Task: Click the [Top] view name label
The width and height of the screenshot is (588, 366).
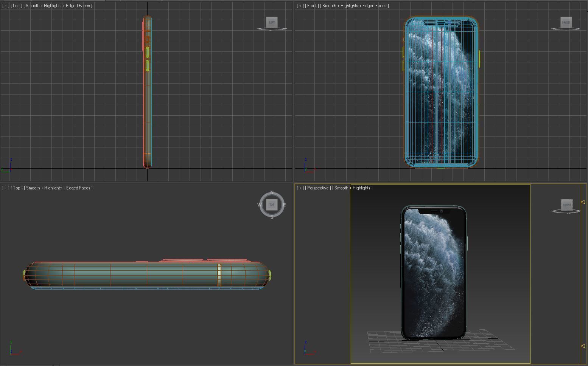Action: 17,188
